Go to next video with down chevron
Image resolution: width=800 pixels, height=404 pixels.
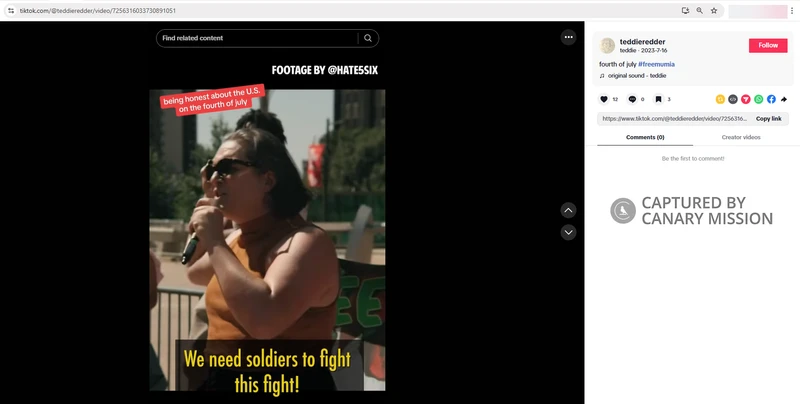tap(568, 232)
